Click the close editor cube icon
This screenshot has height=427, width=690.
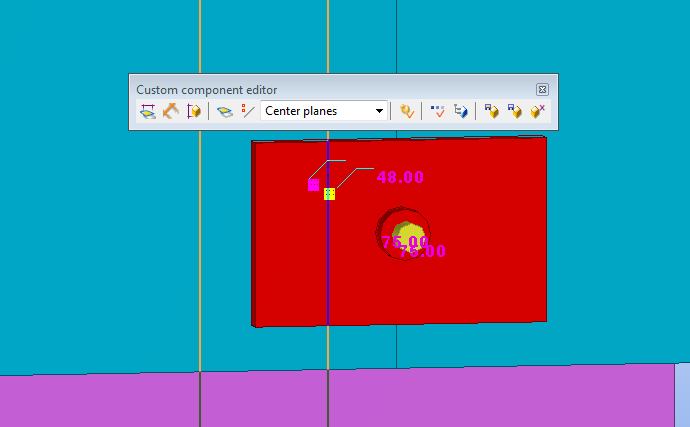[538, 111]
